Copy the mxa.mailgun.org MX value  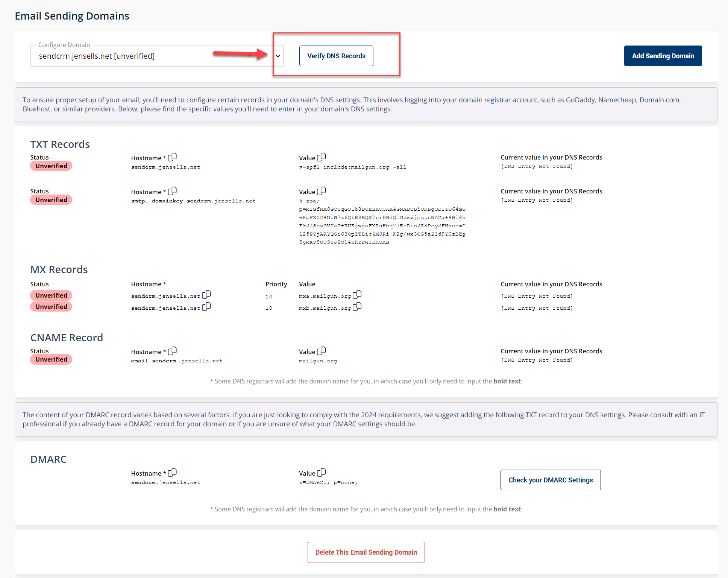(358, 294)
